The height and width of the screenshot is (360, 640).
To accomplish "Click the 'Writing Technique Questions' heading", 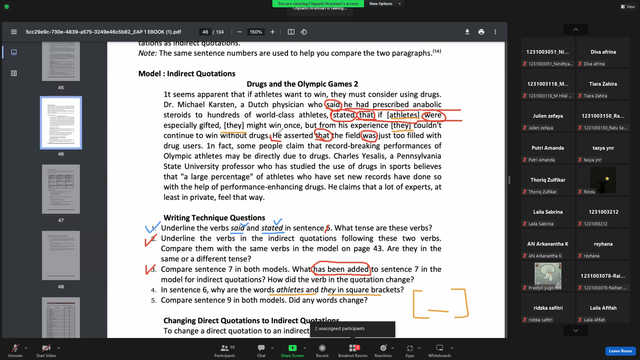I will (214, 218).
